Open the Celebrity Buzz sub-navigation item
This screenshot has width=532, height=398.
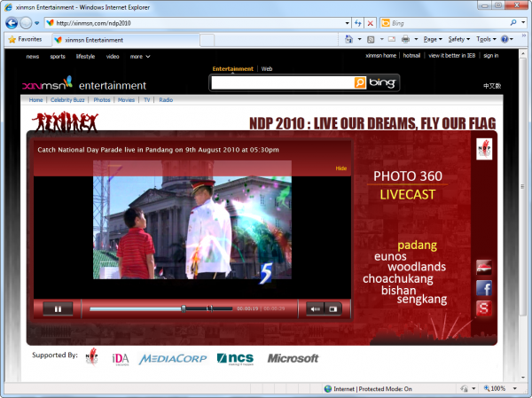(67, 100)
